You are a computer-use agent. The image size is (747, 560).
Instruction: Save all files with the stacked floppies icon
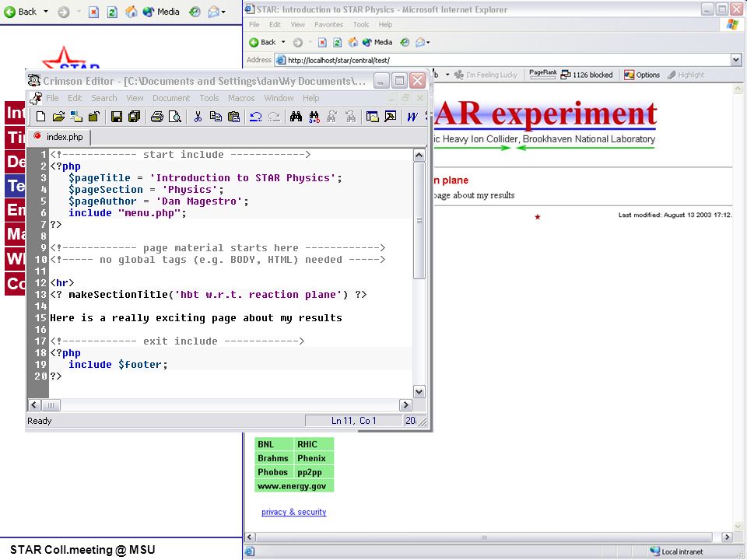[135, 116]
